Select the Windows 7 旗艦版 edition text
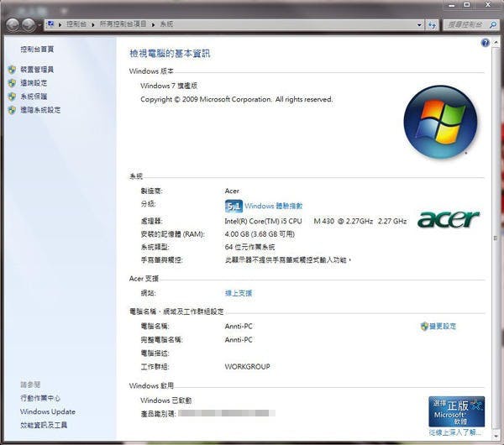This screenshot has height=445, width=504. pos(169,86)
